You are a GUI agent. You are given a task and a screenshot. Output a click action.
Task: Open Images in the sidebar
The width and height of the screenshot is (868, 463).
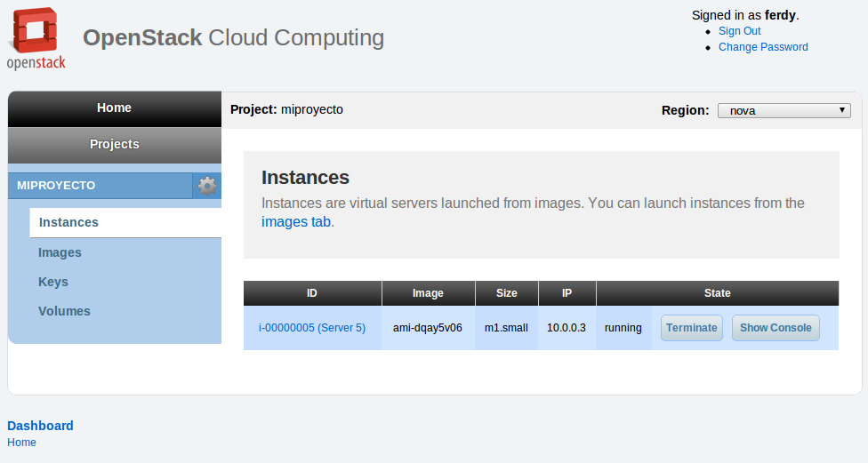(60, 252)
